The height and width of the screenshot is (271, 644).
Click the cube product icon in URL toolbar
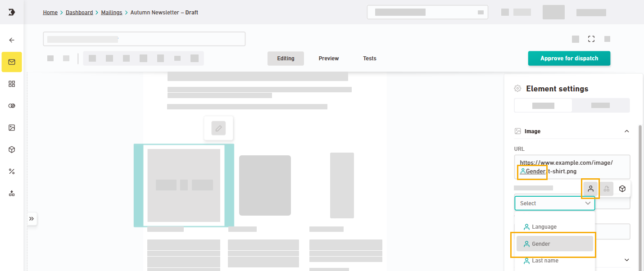pos(622,189)
